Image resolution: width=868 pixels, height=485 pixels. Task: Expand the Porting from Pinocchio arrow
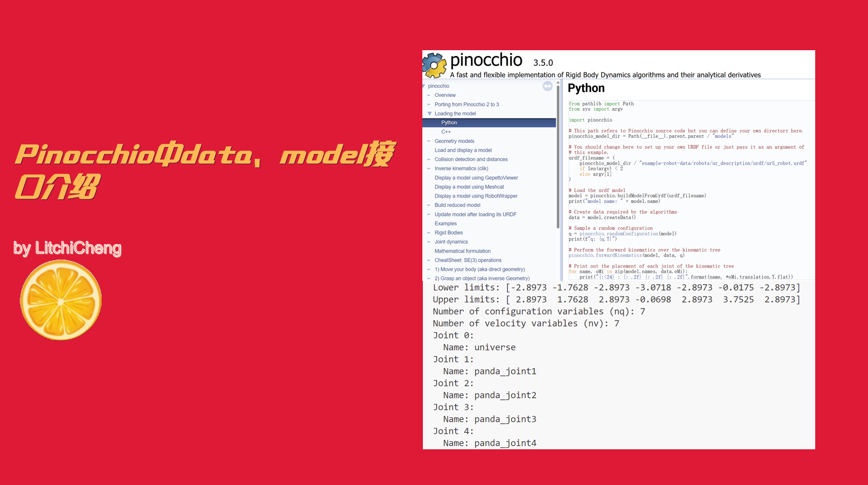(429, 105)
